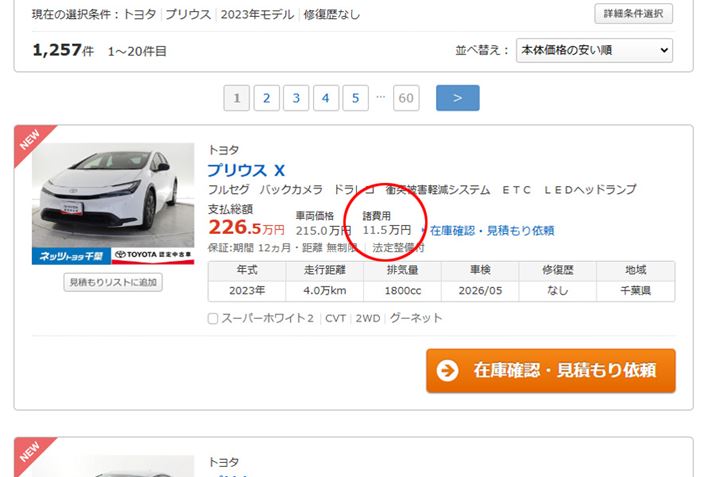
Task: Click the 法定整備付 label
Action: 398,248
